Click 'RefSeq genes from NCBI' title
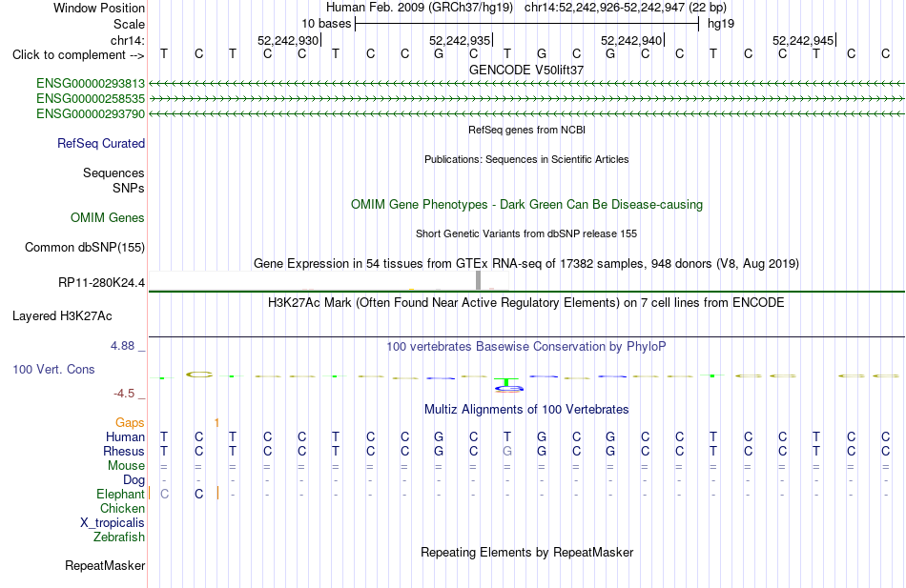This screenshot has height=588, width=906. [x=526, y=130]
